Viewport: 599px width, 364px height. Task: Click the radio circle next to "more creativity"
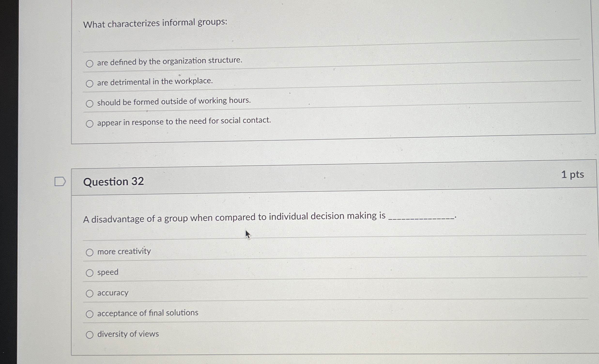click(x=90, y=253)
